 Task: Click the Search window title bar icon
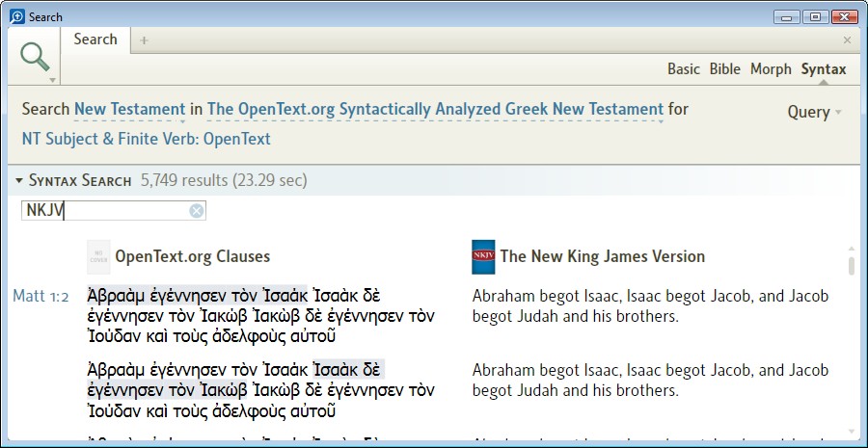tap(17, 16)
